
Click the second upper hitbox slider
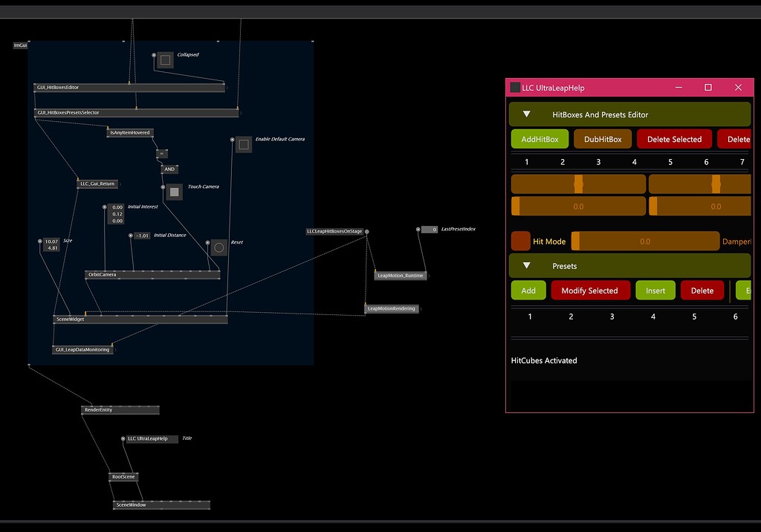(700, 184)
